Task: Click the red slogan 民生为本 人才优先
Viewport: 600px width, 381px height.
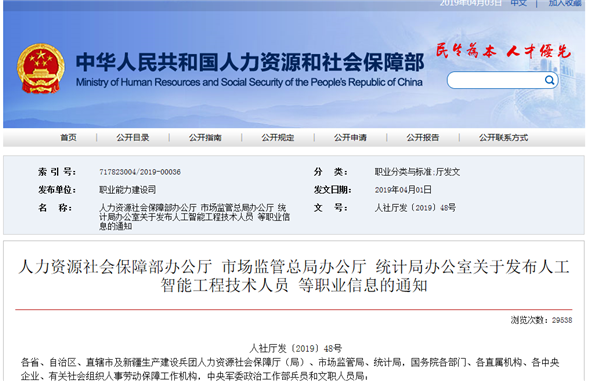Action: (503, 51)
